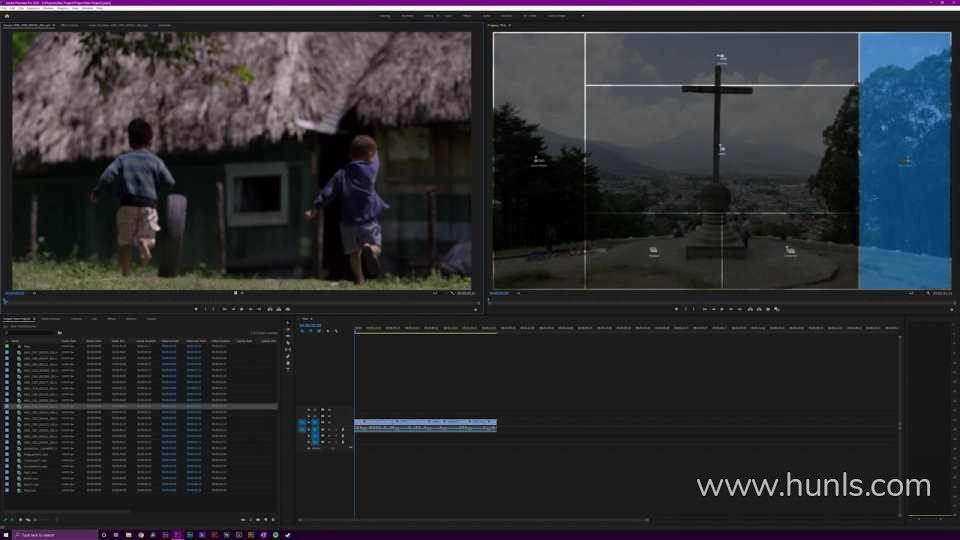Open Source monitor settings wrench menu
The image size is (960, 540).
pyautogui.click(x=452, y=293)
